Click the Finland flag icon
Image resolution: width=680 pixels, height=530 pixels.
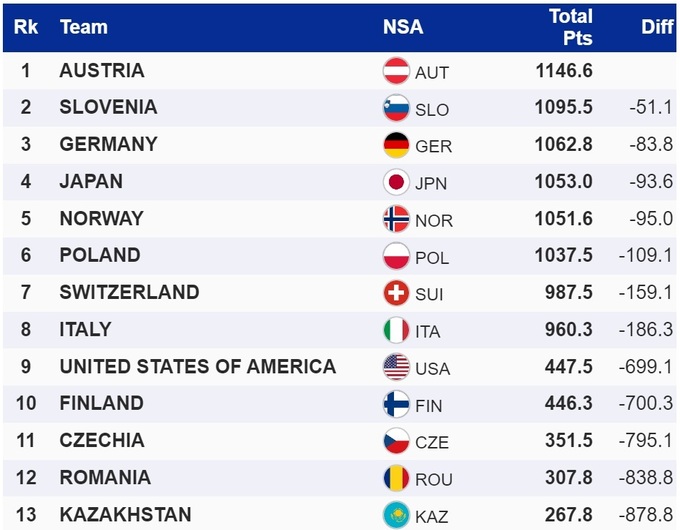pyautogui.click(x=397, y=404)
